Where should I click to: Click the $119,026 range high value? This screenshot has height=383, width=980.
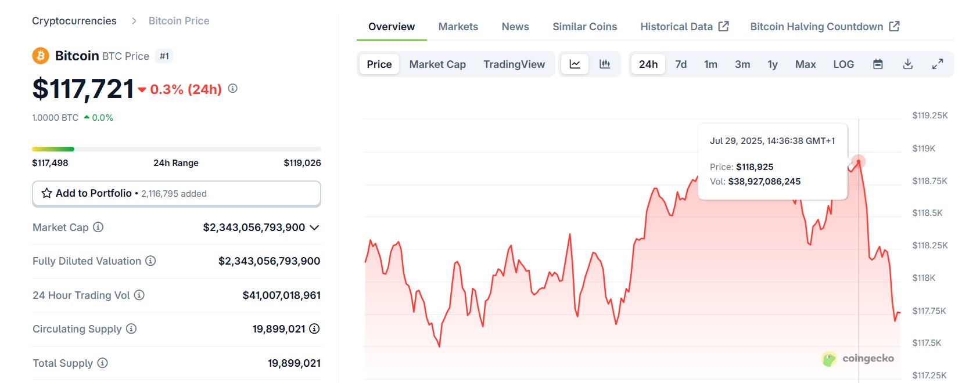click(302, 163)
